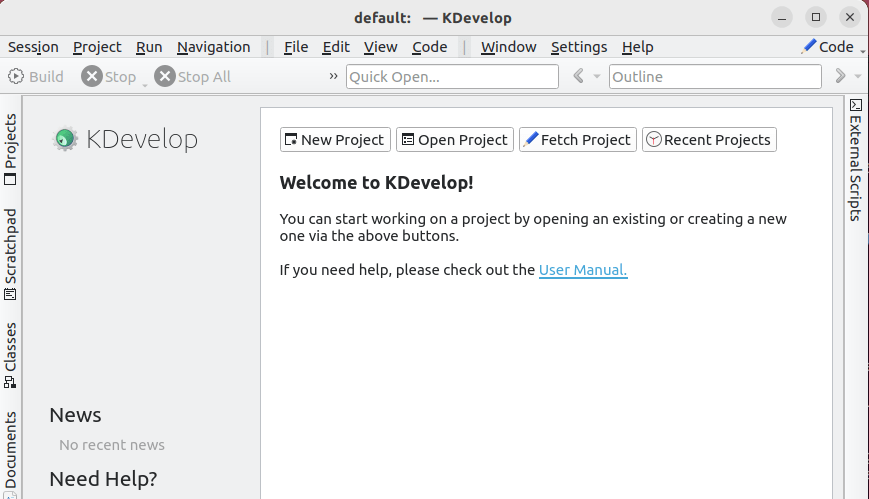869x499 pixels.
Task: Click the 'News' heading
Action: 75,415
